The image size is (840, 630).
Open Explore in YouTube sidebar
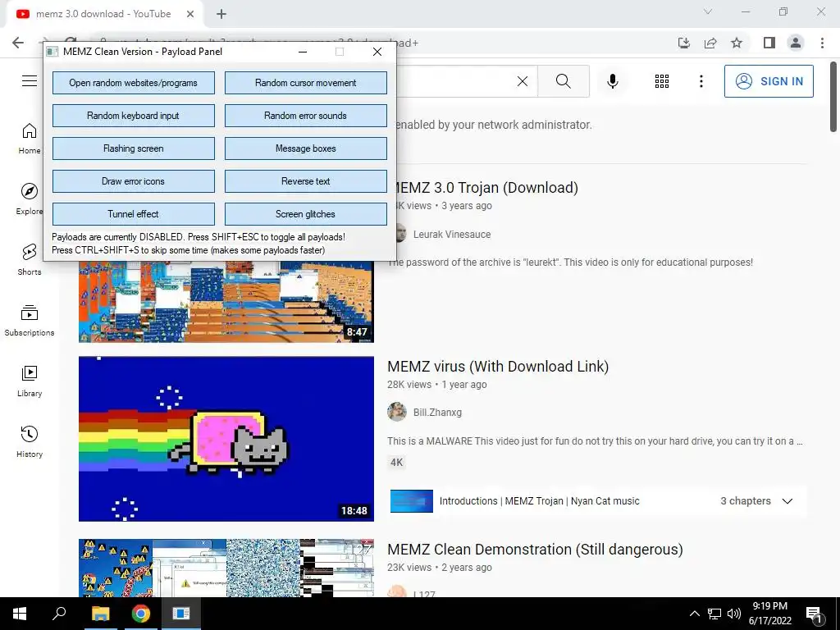[x=30, y=199]
